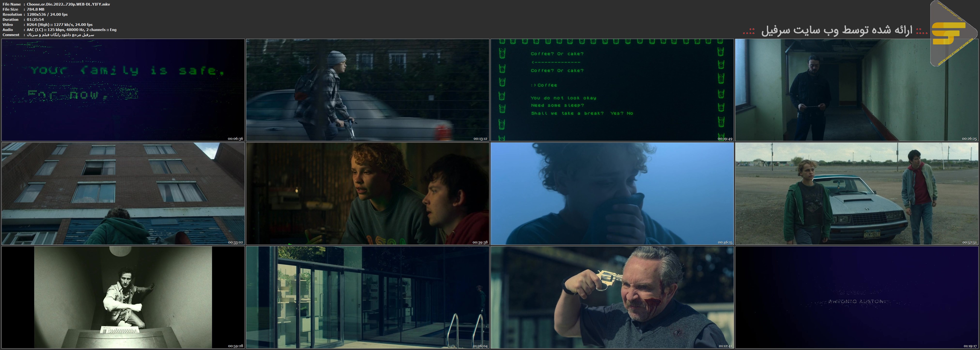Click the Duration 01:25:54 text
Screen dimensions: 980x350
click(35, 19)
